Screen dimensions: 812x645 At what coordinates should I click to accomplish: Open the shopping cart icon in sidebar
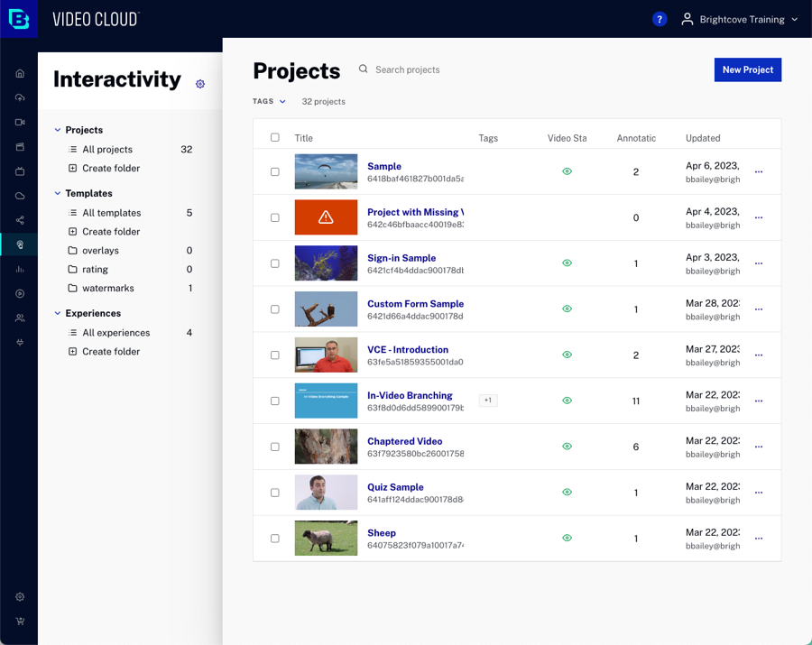(20, 622)
